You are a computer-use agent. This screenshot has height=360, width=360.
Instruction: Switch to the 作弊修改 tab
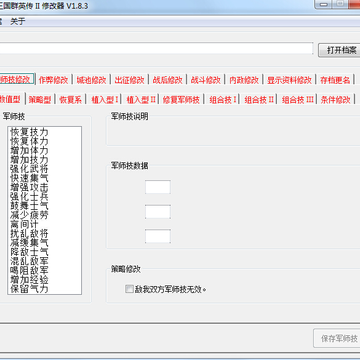tap(53, 80)
